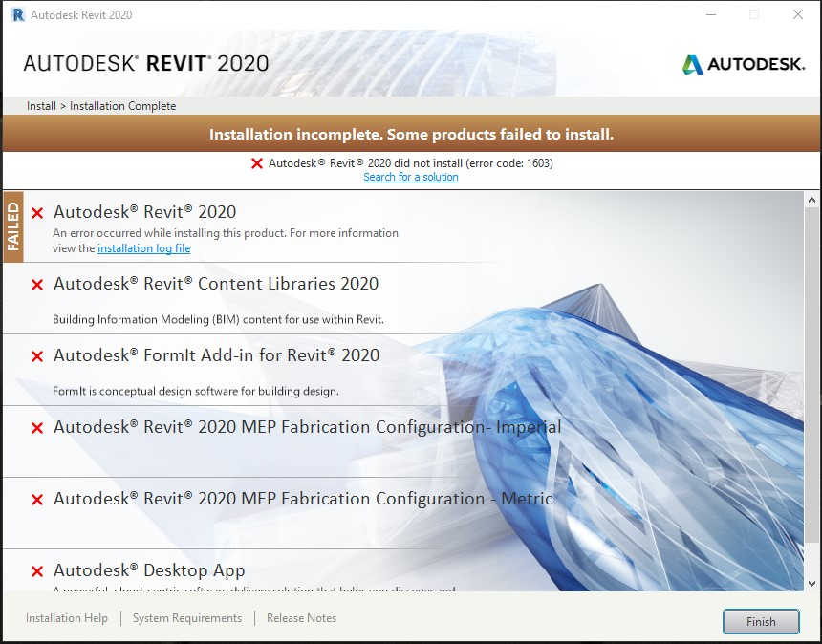Click the red X beside Autodesk Revit 2020

tap(35, 212)
